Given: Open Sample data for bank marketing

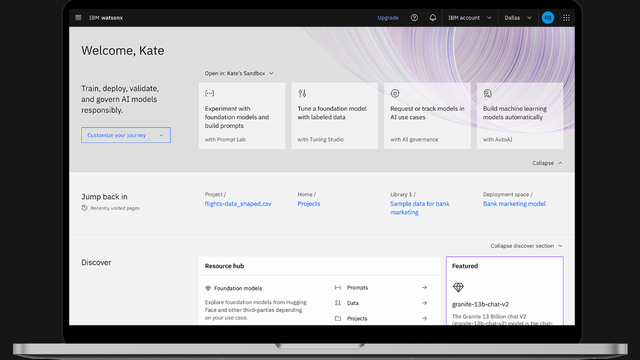Looking at the screenshot, I should [x=420, y=208].
